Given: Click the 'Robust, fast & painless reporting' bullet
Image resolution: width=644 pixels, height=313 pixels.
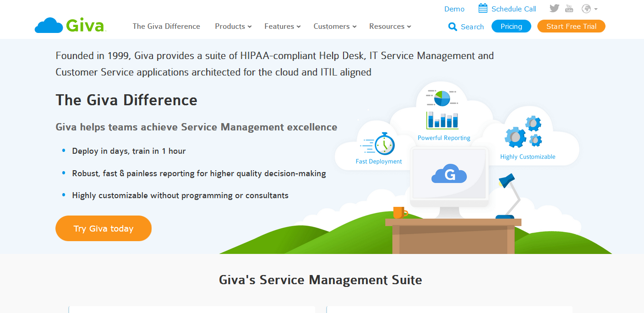Looking at the screenshot, I should (x=199, y=173).
